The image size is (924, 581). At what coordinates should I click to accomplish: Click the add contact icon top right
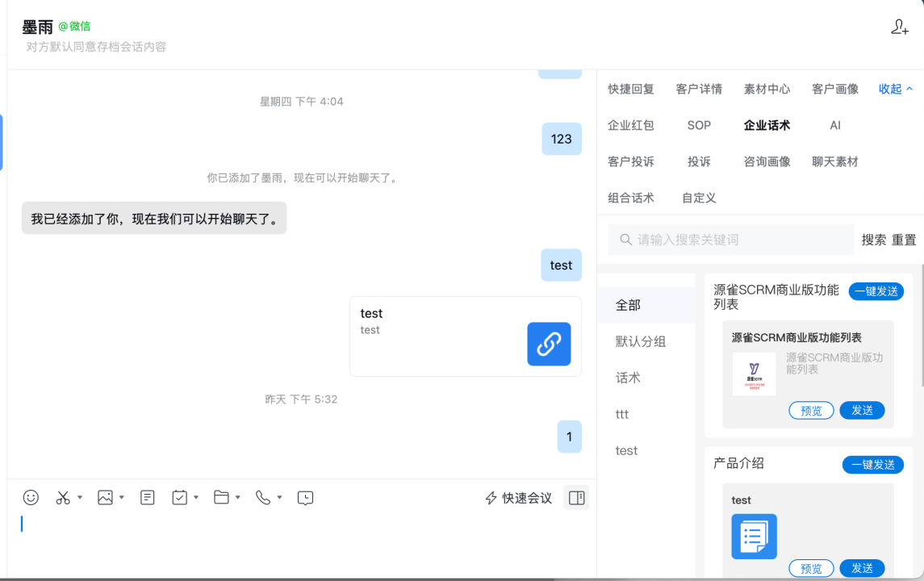click(x=898, y=27)
